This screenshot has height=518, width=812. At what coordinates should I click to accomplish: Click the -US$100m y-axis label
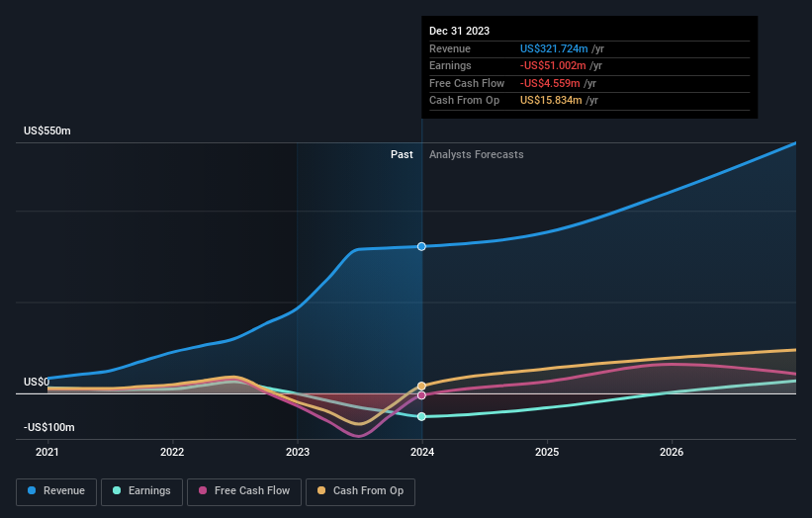coord(49,427)
